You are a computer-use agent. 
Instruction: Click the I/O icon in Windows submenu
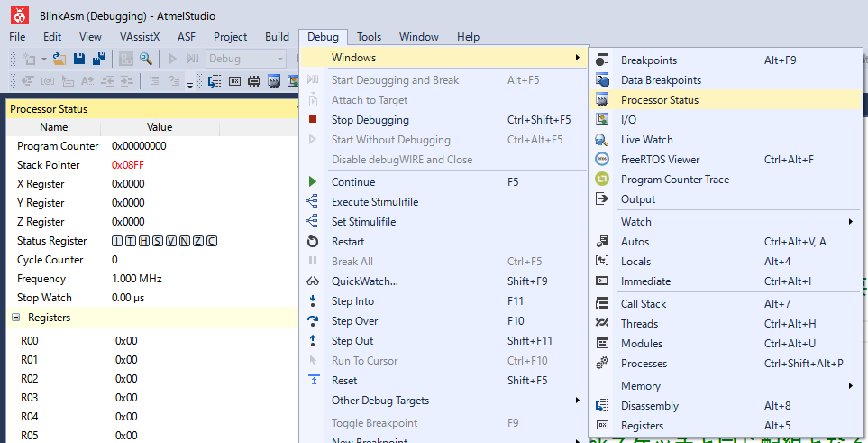pos(602,119)
